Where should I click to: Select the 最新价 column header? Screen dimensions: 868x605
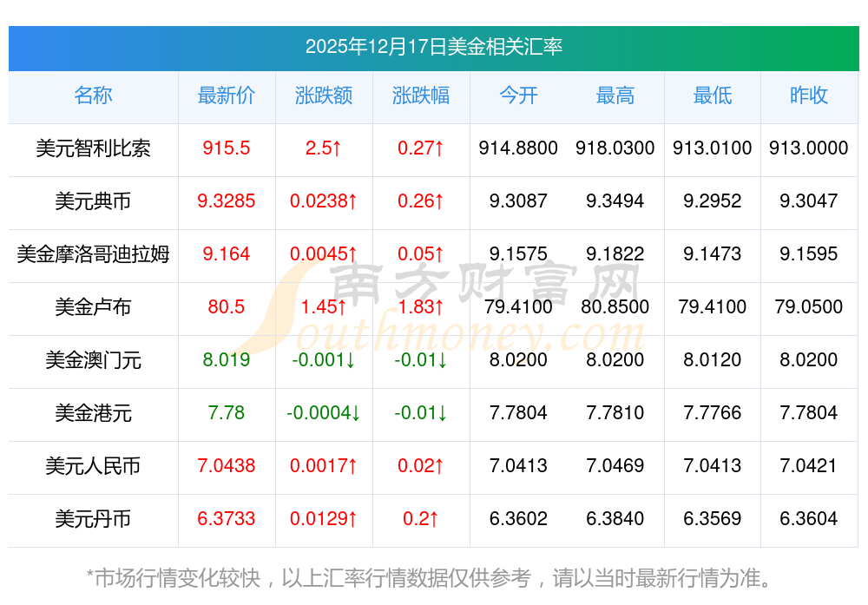tap(227, 95)
